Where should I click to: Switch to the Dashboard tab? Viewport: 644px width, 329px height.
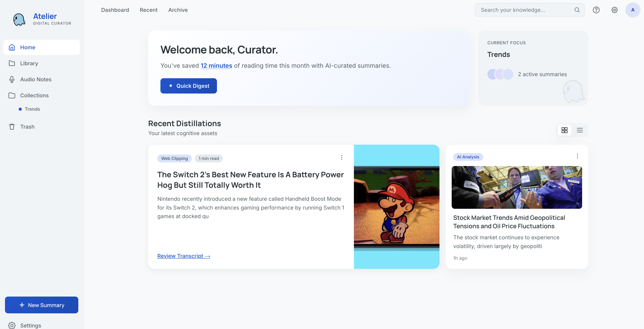coord(115,10)
